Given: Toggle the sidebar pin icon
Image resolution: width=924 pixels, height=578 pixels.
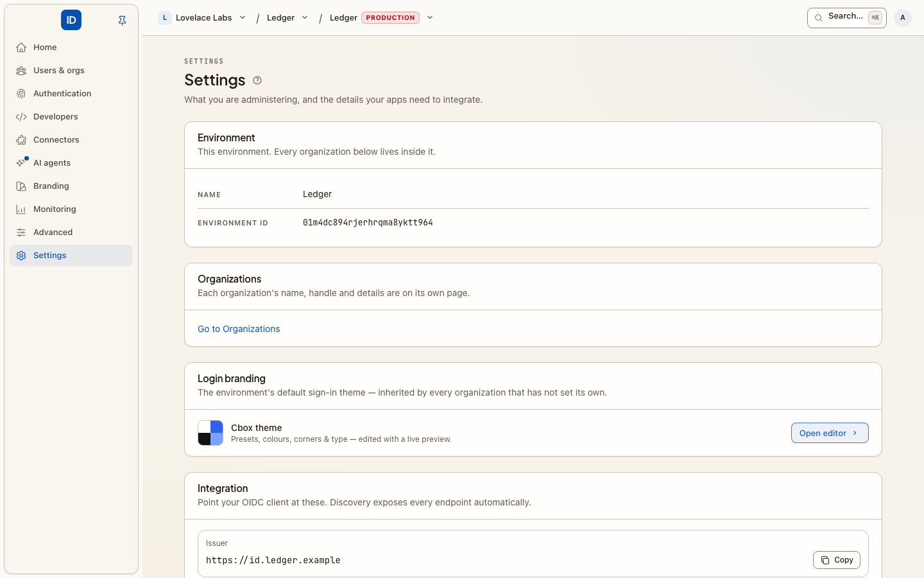Looking at the screenshot, I should pyautogui.click(x=123, y=21).
